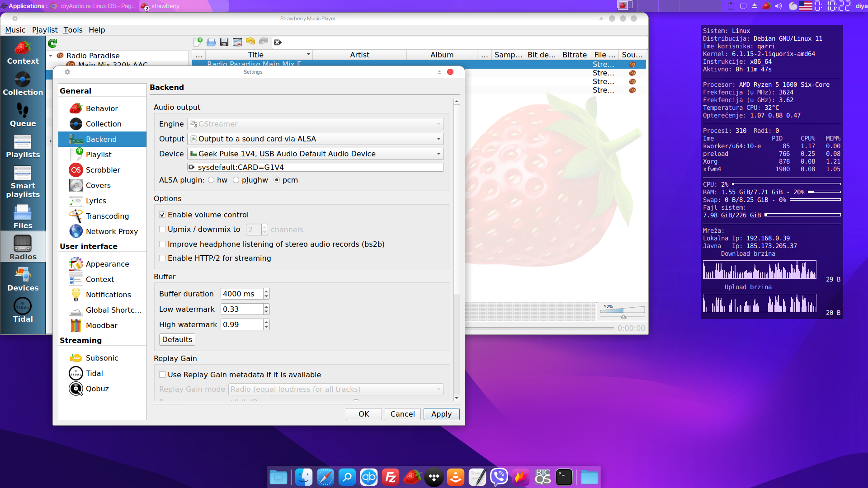The height and width of the screenshot is (488, 868).
Task: Select Behavior settings page
Action: (x=102, y=108)
